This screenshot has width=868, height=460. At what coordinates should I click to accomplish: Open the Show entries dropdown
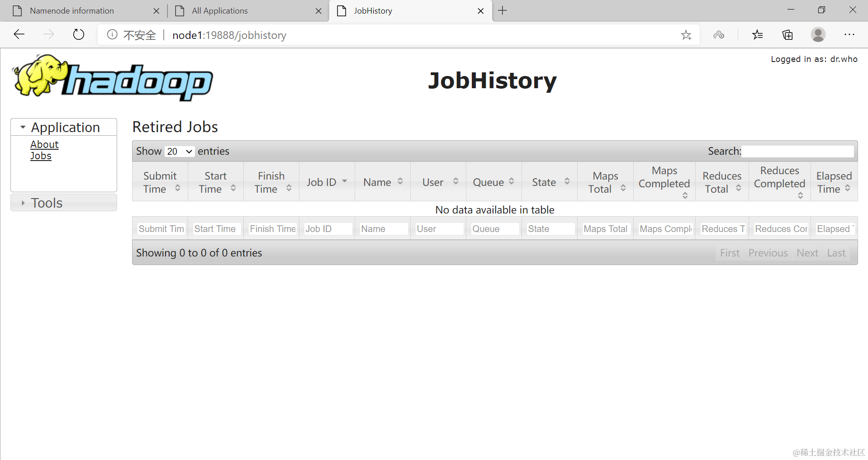179,151
